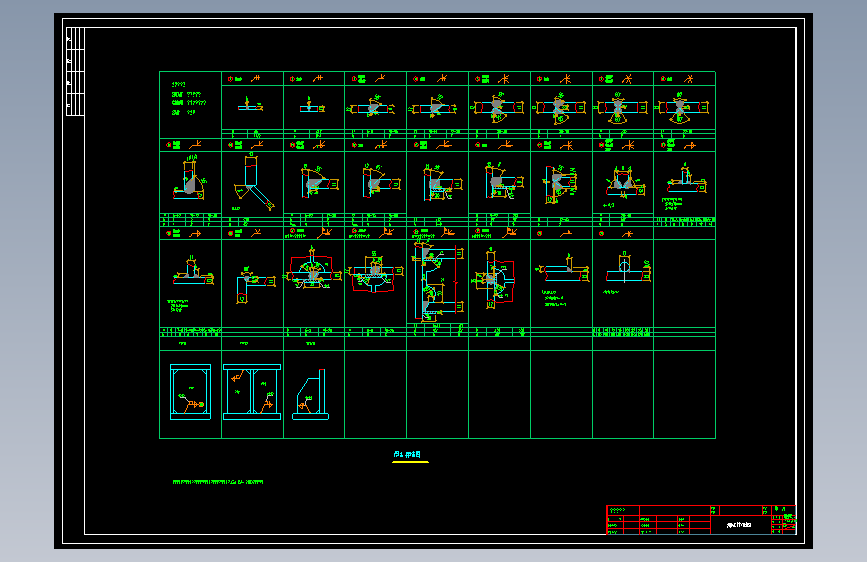Select the tall column joint detail with red dimension
Image resolution: width=867 pixels, height=562 pixels.
pyautogui.click(x=437, y=282)
